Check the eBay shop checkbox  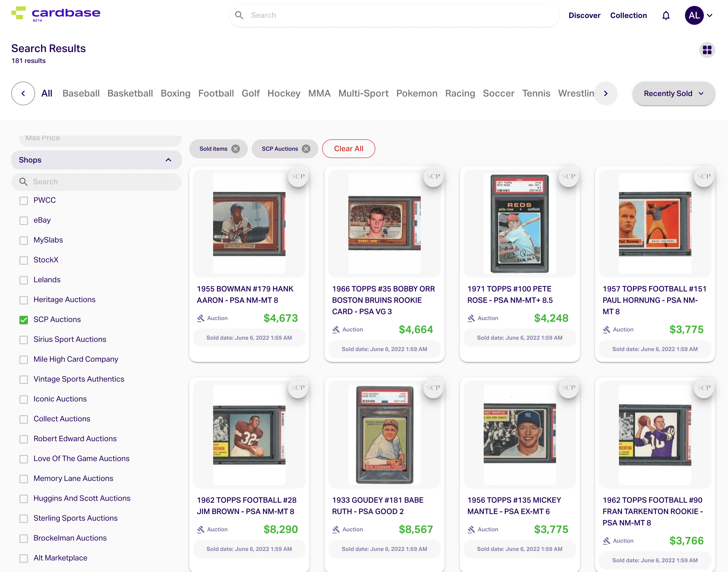(23, 220)
